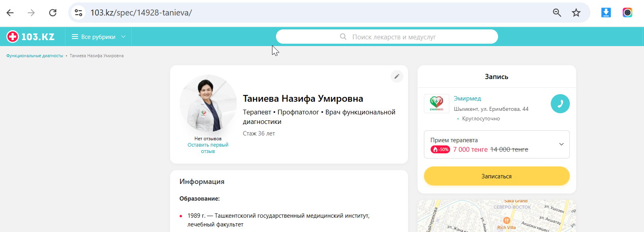
Task: Open the hamburger menu icon beside Все рубрики
Action: (x=75, y=37)
